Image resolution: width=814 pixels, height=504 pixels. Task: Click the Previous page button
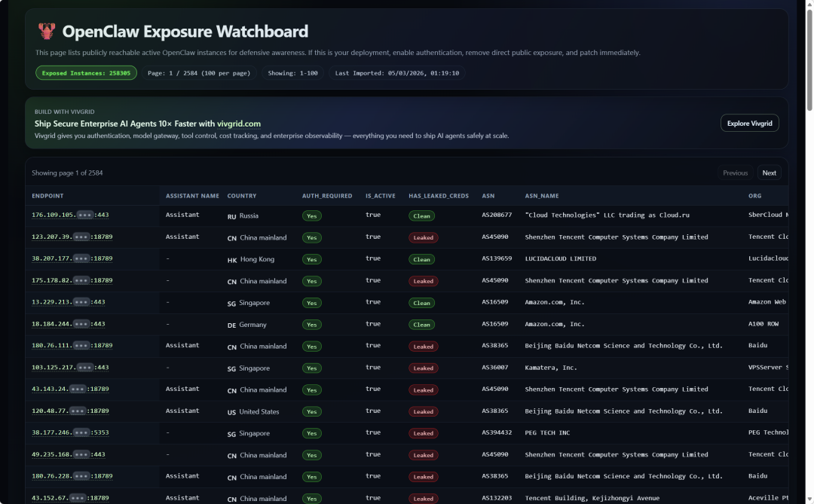pos(735,173)
